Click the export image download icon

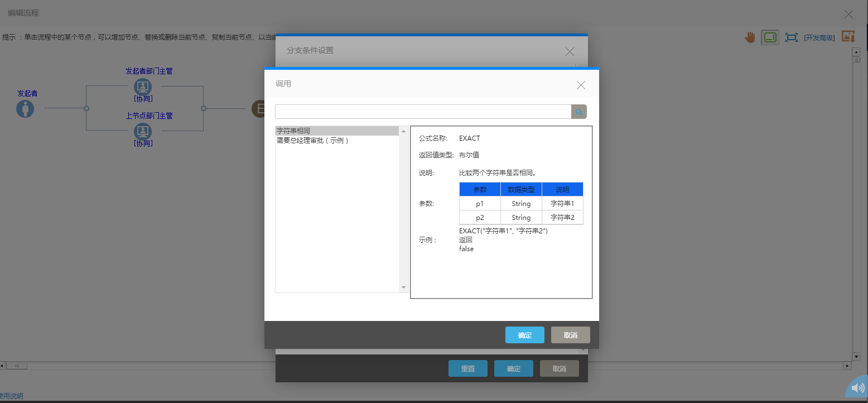click(848, 37)
